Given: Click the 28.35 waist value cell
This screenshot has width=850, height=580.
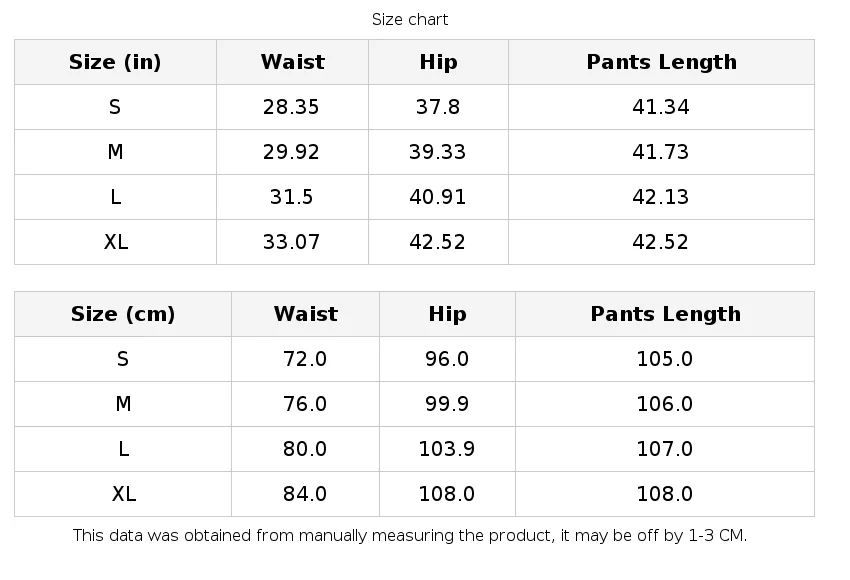Looking at the screenshot, I should (x=292, y=107).
